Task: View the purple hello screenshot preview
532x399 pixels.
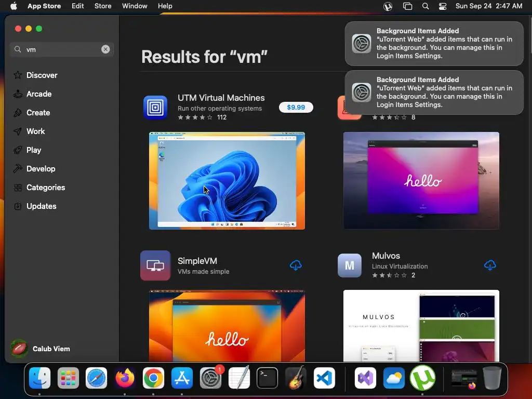Action: click(x=421, y=180)
